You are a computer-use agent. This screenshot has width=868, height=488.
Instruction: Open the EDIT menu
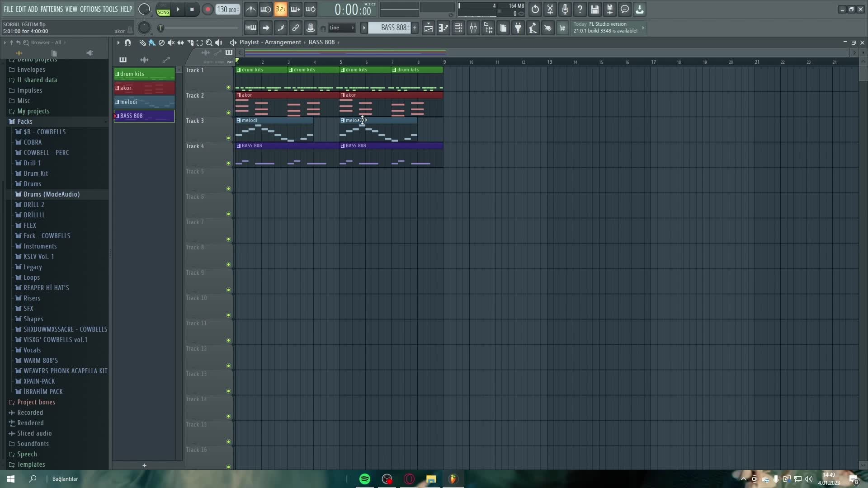tap(21, 9)
